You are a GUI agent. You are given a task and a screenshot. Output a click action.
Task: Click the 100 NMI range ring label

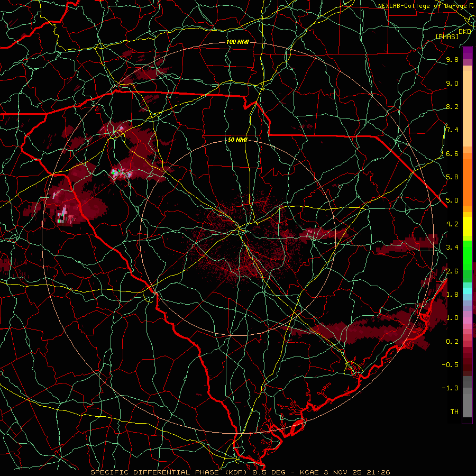[x=237, y=42]
